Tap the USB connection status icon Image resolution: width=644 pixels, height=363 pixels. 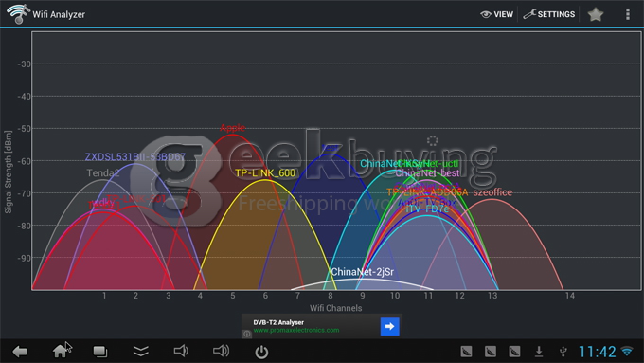pos(563,352)
